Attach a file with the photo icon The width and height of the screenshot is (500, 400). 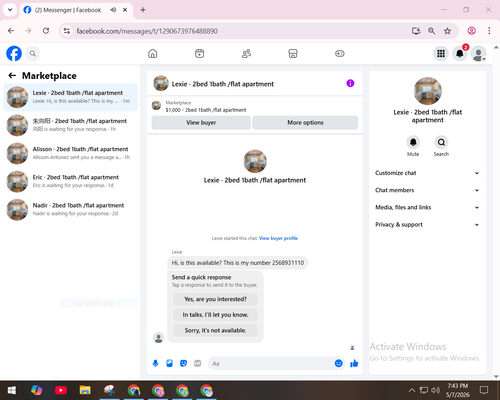pyautogui.click(x=169, y=363)
